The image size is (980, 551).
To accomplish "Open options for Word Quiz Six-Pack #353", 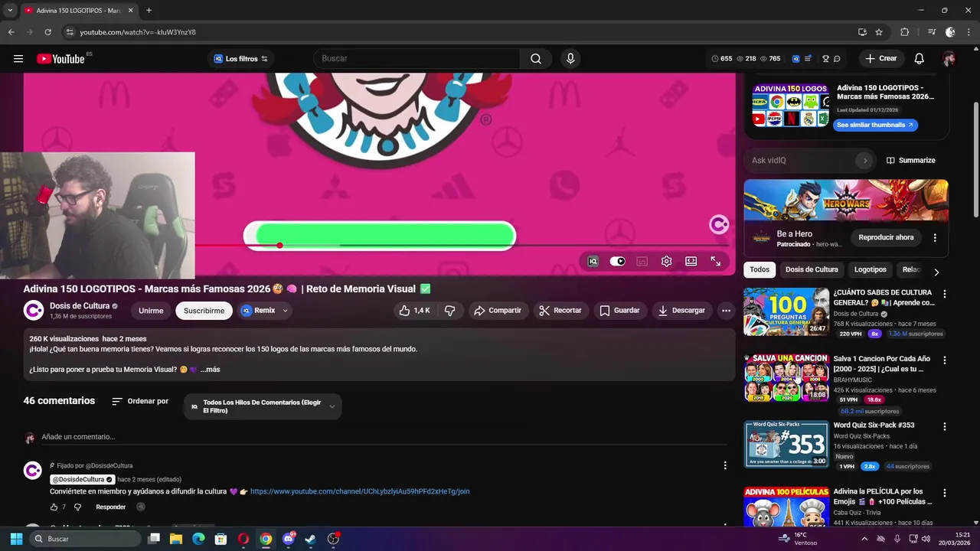I will [x=945, y=427].
